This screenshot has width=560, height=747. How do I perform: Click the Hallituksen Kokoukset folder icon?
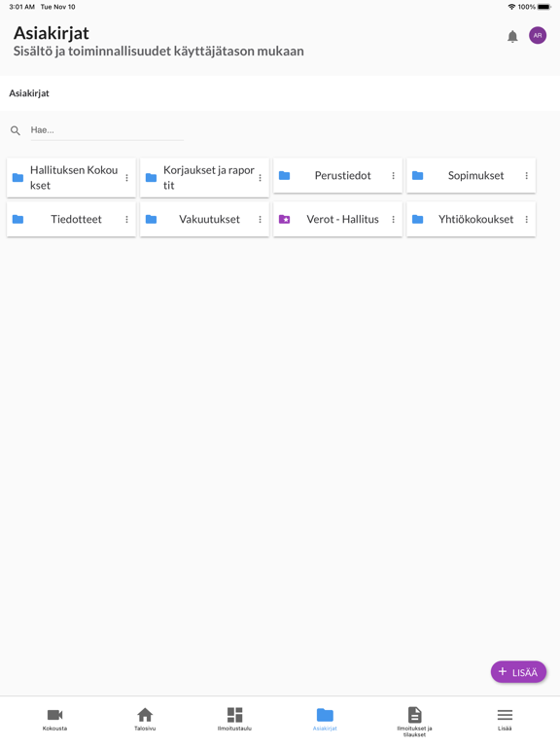coord(17,178)
